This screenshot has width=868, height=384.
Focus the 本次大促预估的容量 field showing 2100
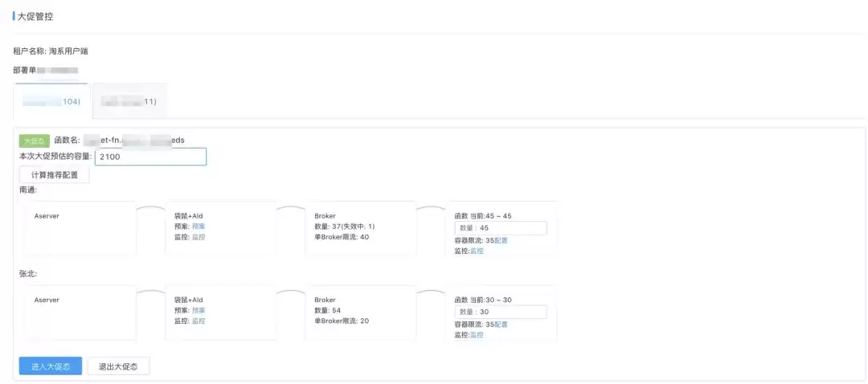click(150, 157)
